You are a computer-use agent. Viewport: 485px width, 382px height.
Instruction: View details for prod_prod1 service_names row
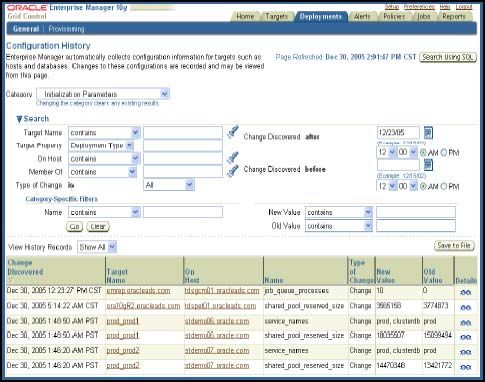pos(465,323)
